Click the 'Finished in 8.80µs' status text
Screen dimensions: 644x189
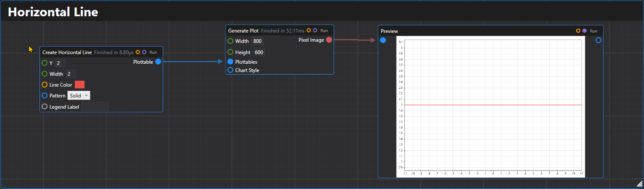tap(114, 52)
